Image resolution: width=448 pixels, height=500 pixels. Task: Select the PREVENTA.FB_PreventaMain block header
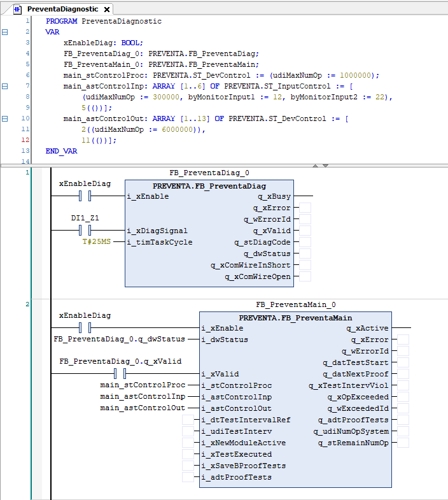295,318
